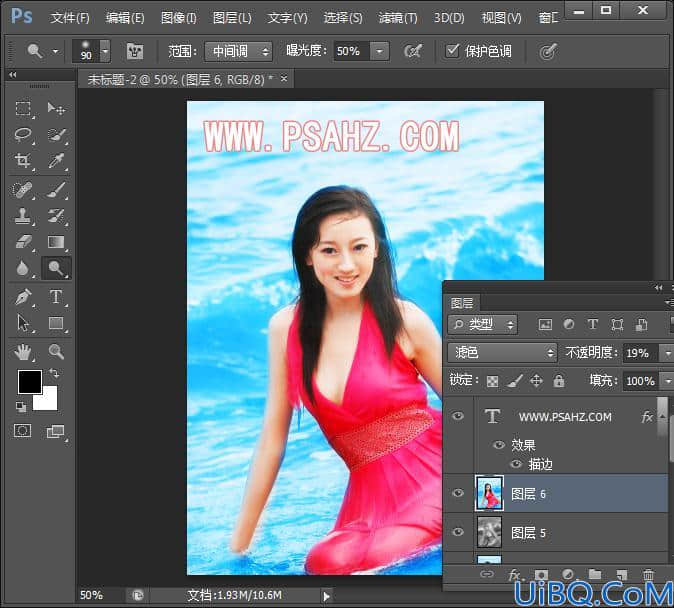Filter layers by adjustment layer icon

coord(569,325)
